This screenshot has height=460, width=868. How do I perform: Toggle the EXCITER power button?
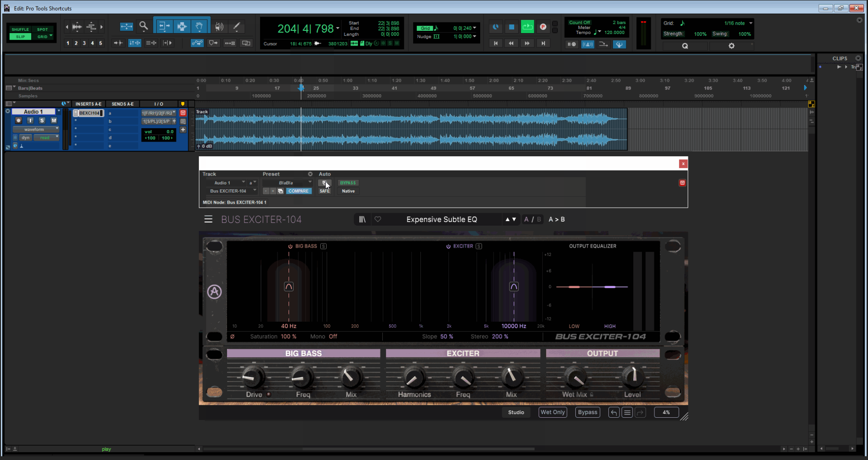pyautogui.click(x=448, y=246)
